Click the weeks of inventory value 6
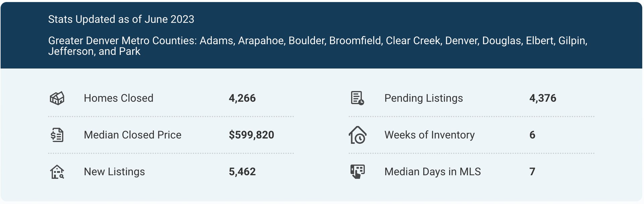Viewport: 644px width, 204px height. 532,135
